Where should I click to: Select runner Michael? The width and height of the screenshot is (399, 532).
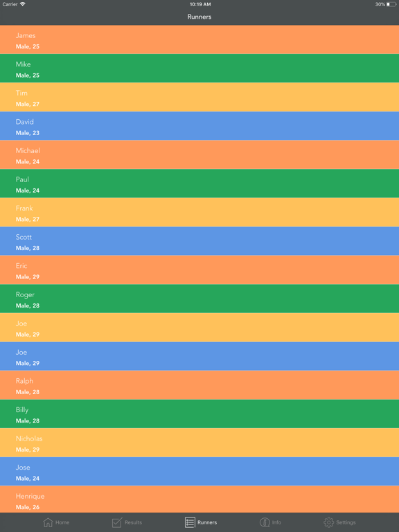point(199,154)
